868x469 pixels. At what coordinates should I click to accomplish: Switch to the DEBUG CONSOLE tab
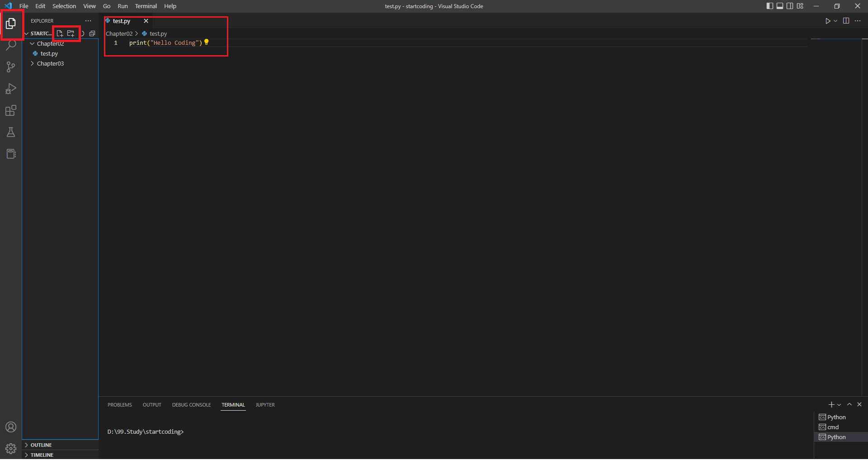pyautogui.click(x=191, y=405)
